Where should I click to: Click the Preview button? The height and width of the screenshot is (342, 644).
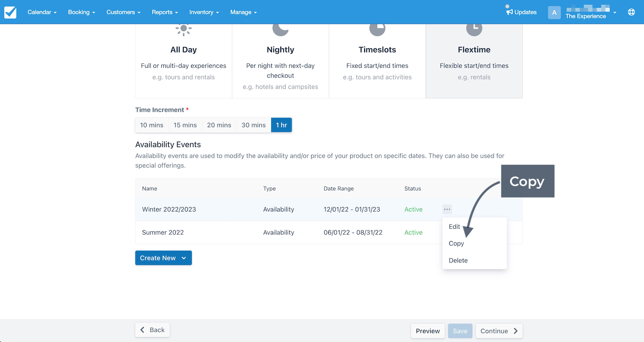pyautogui.click(x=428, y=331)
